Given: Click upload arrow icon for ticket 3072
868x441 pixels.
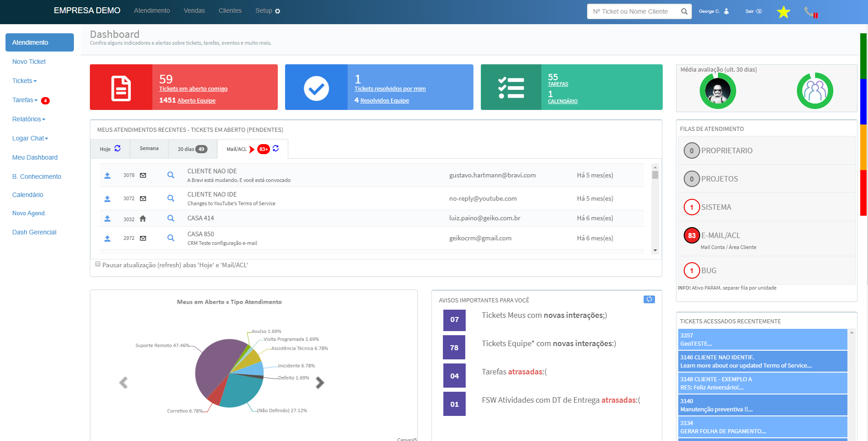Looking at the screenshot, I should click(107, 198).
